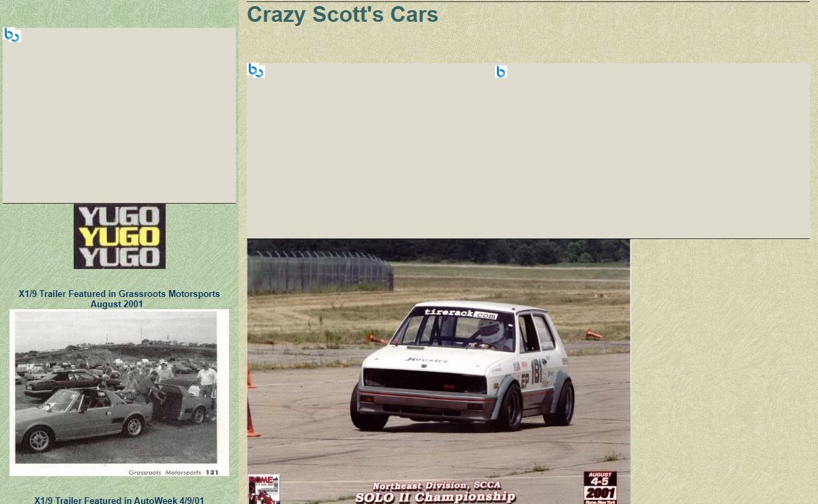Image resolution: width=818 pixels, height=504 pixels.
Task: Click the left sidebar ad placeholder
Action: pos(119,115)
